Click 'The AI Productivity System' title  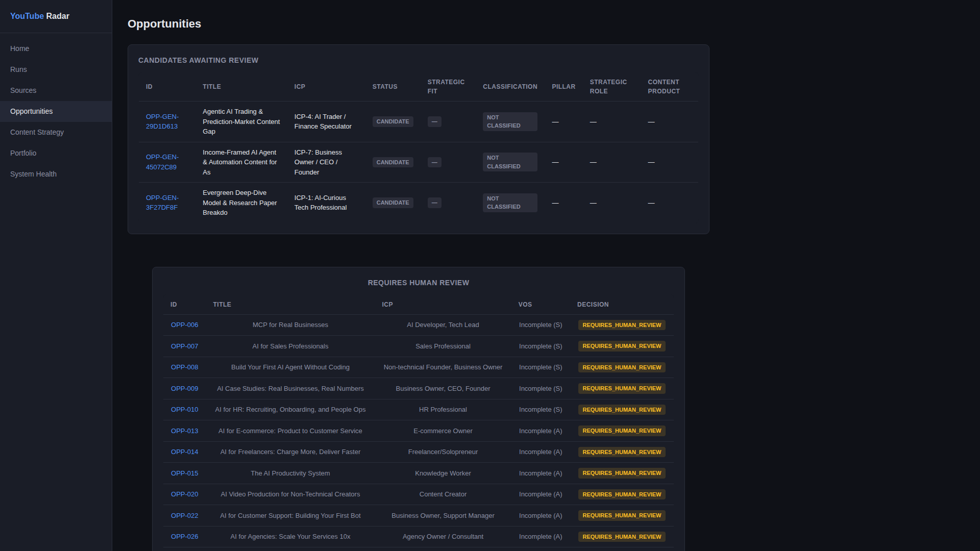pos(290,473)
